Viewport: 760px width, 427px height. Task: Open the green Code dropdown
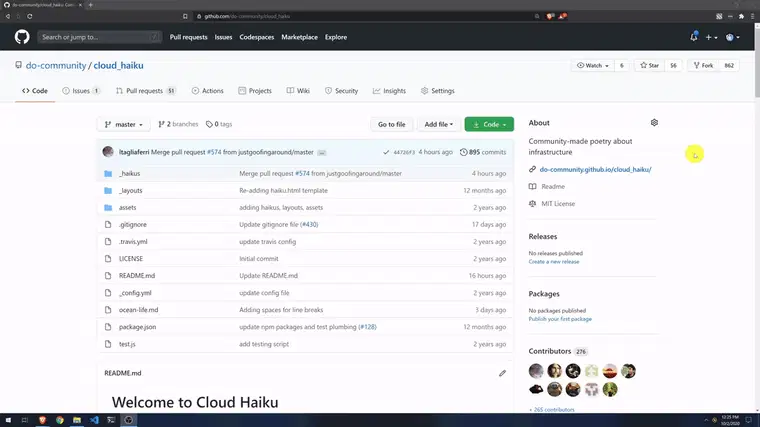pyautogui.click(x=489, y=125)
